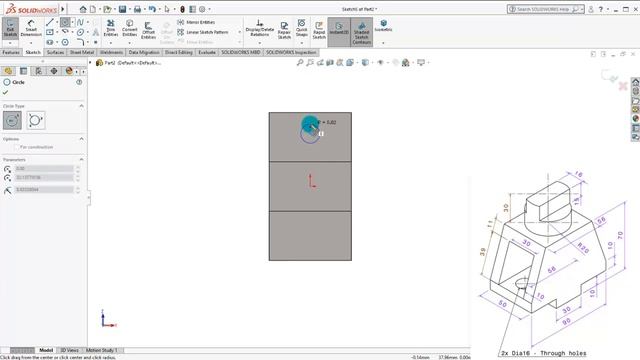Screen dimensions: 640x360
Task: Click Offset Entities tool
Action: [x=148, y=30]
